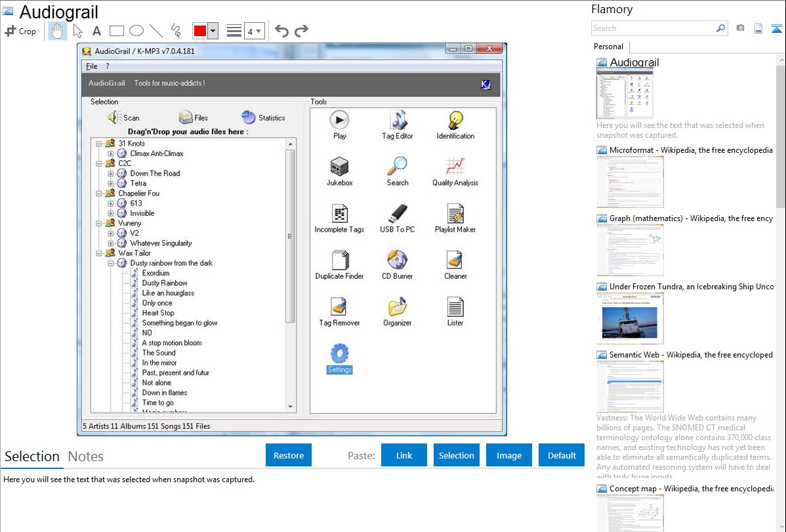Click the Paste Link button
The width and height of the screenshot is (786, 532).
coord(404,455)
